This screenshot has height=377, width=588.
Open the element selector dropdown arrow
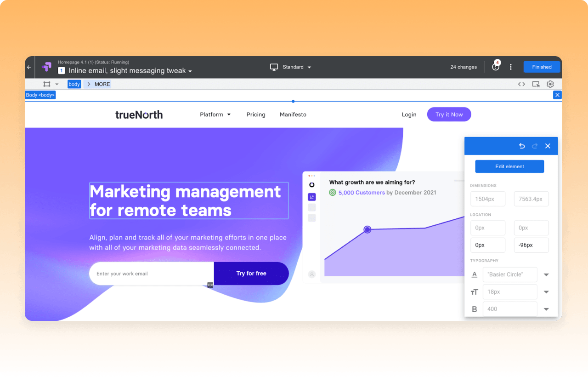click(57, 84)
